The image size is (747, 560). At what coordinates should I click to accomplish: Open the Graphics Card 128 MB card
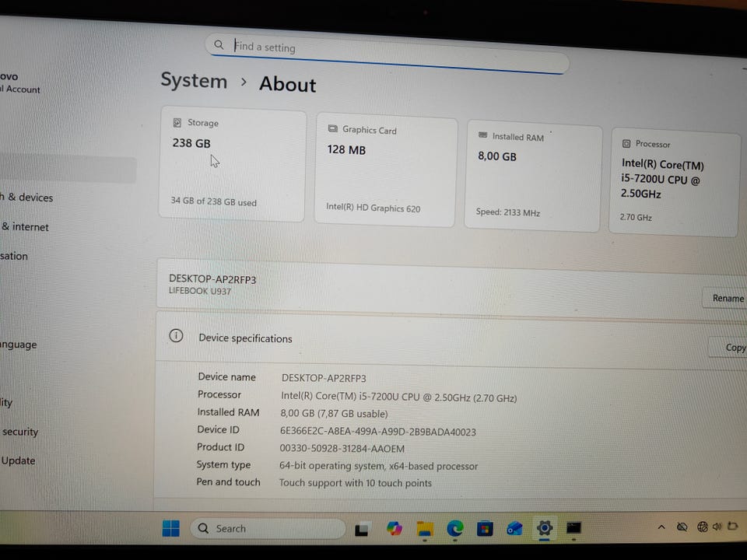pos(385,170)
